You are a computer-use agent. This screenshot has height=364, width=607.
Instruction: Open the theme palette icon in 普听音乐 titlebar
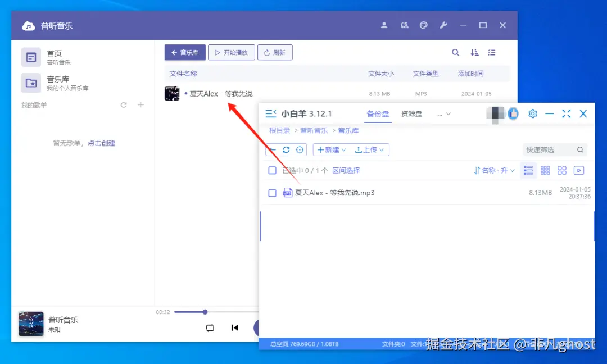coord(423,25)
